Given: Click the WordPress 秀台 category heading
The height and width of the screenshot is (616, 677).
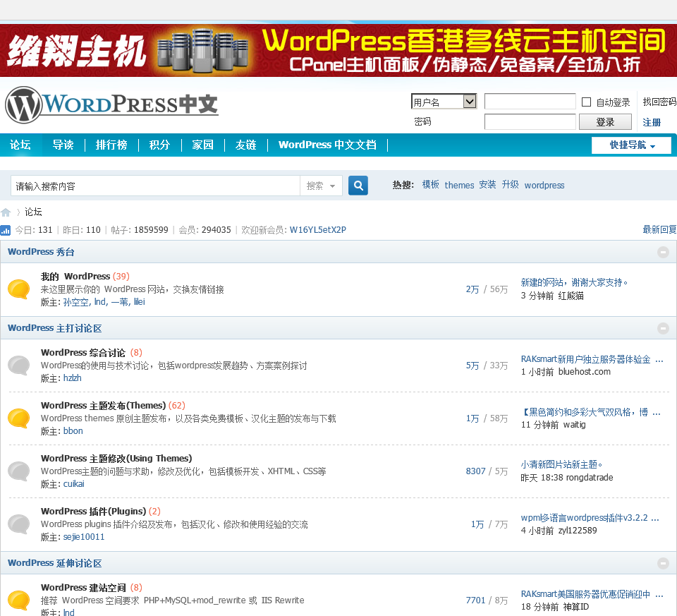Looking at the screenshot, I should click(41, 252).
